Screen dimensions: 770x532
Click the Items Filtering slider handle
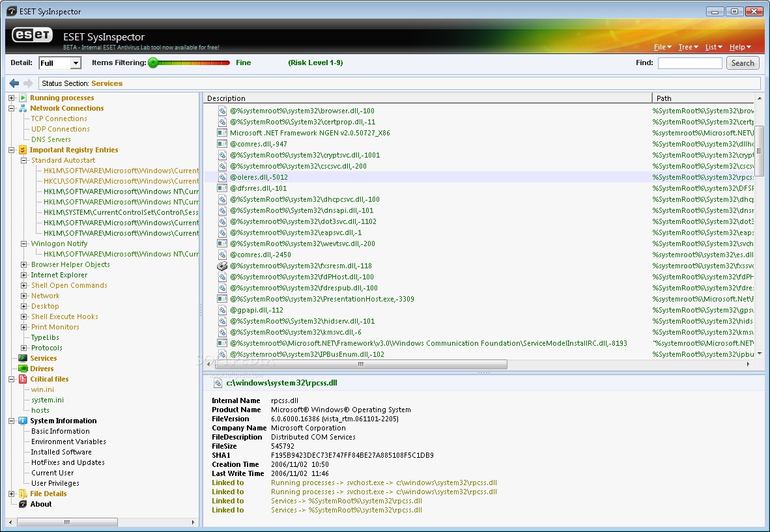tap(153, 63)
